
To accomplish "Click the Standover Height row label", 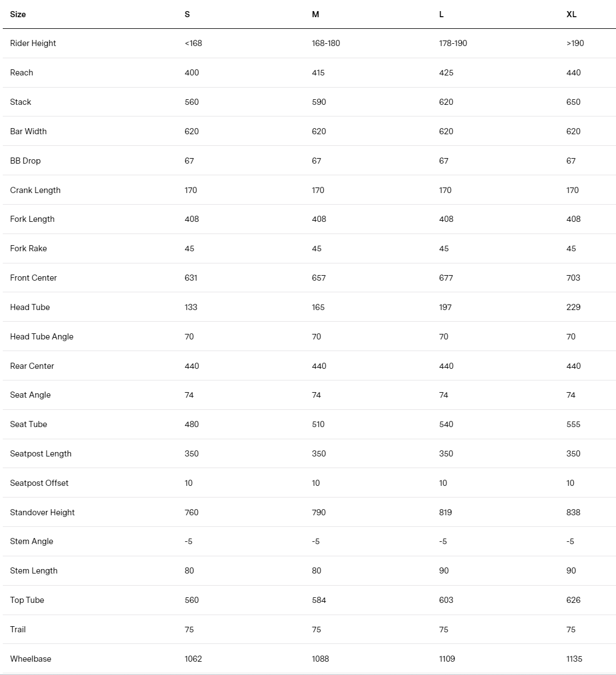I will click(x=42, y=512).
